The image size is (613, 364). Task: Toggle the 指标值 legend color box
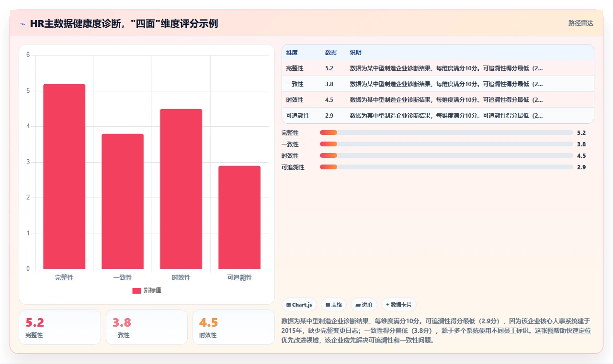pos(136,291)
